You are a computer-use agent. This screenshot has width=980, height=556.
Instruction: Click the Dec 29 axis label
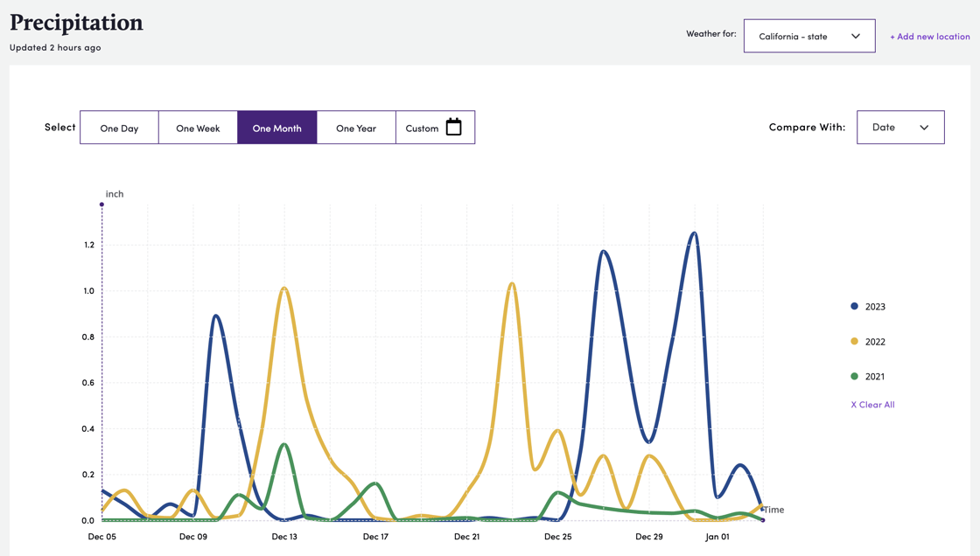point(649,537)
